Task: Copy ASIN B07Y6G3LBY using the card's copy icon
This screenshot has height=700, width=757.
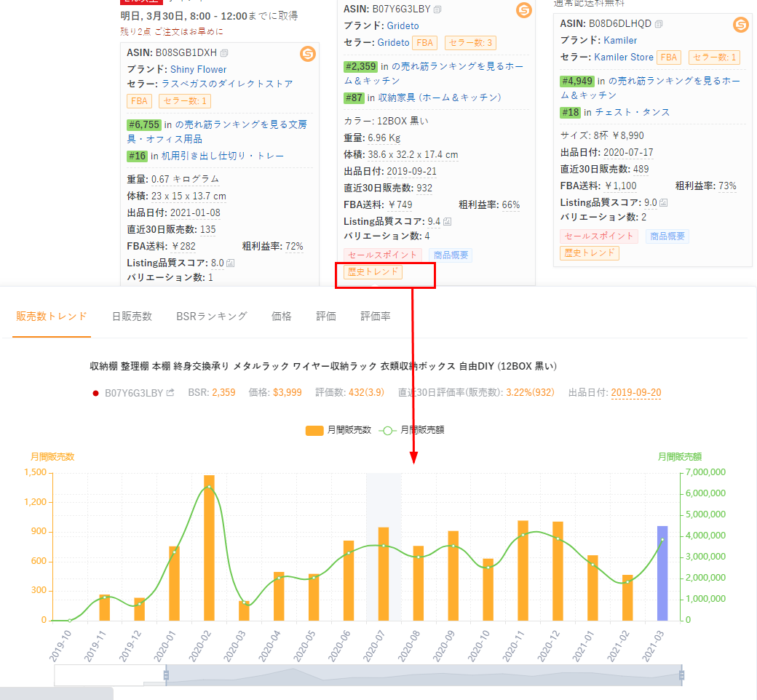Action: coord(437,9)
